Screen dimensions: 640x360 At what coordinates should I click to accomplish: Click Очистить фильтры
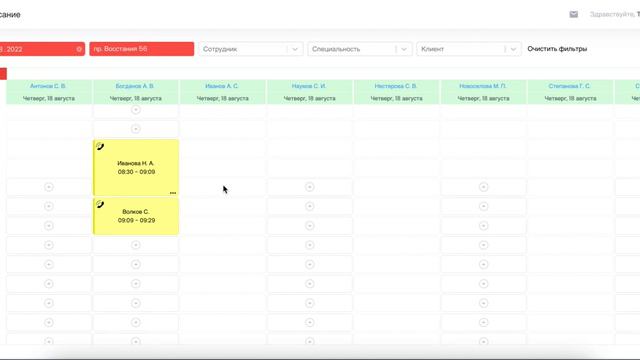557,49
